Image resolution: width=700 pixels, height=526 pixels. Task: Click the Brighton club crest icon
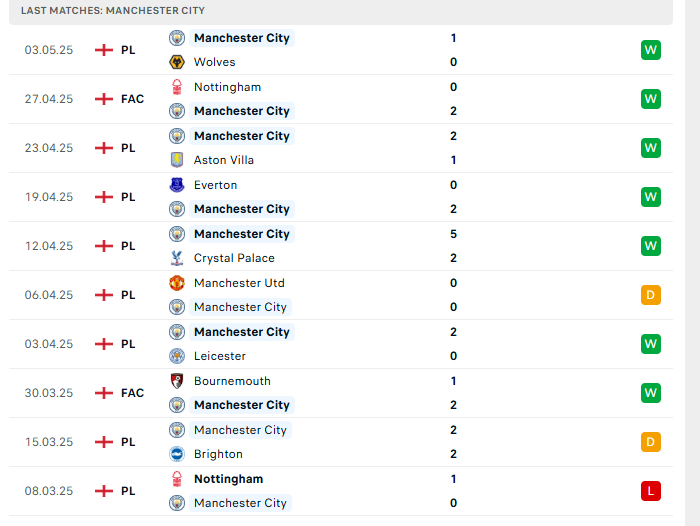point(177,454)
